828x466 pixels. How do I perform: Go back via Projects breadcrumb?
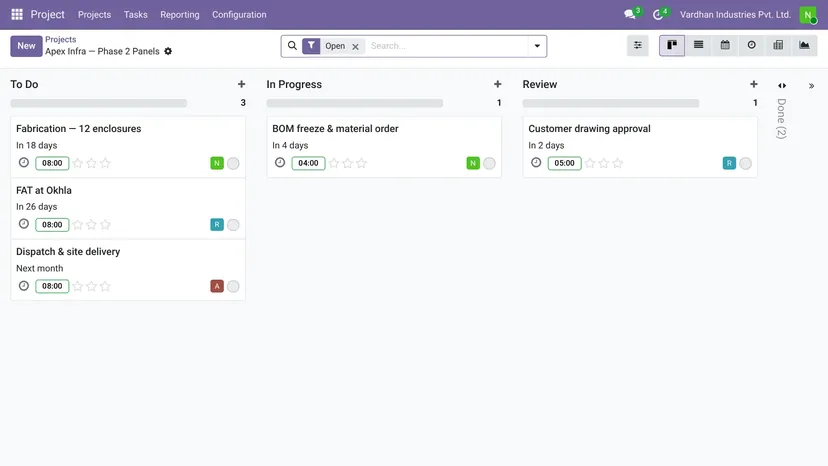click(60, 40)
